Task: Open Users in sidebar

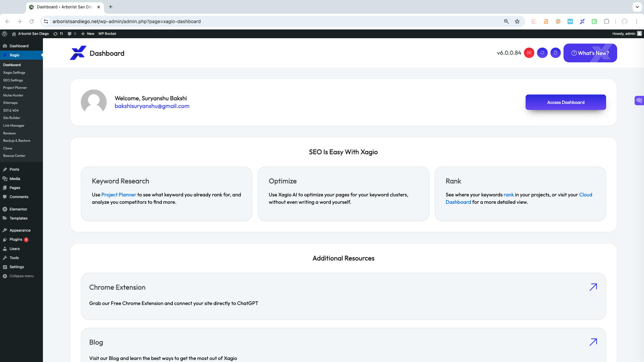Action: 21,249
